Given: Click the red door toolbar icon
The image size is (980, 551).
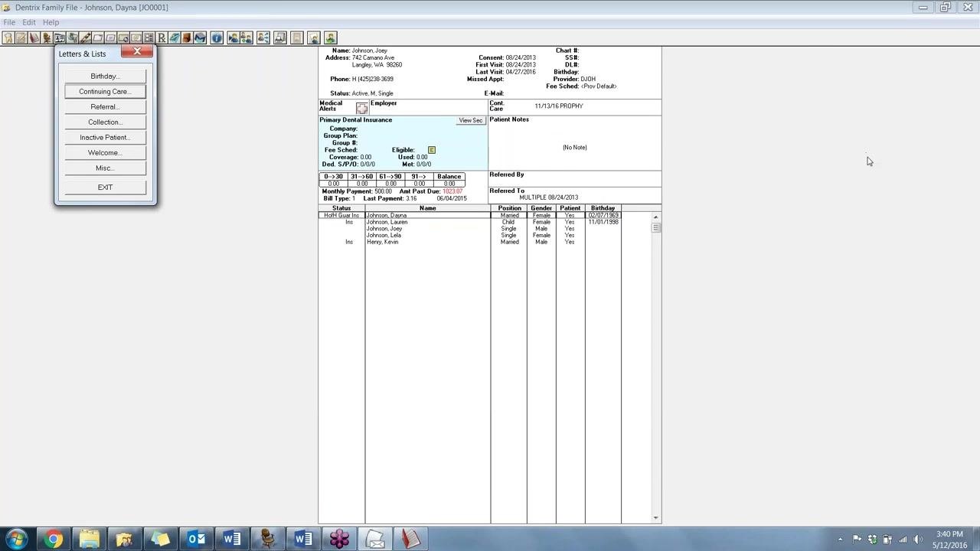Looking at the screenshot, I should point(187,37).
